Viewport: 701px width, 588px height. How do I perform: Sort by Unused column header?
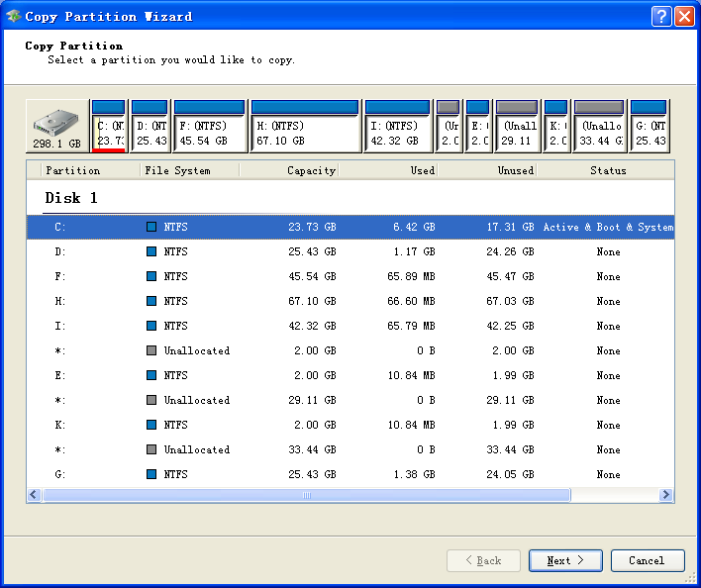pyautogui.click(x=487, y=170)
